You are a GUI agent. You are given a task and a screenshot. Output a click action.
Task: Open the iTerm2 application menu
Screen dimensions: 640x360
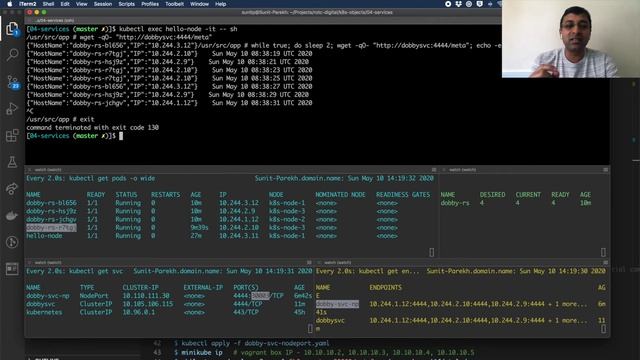tap(27, 4)
